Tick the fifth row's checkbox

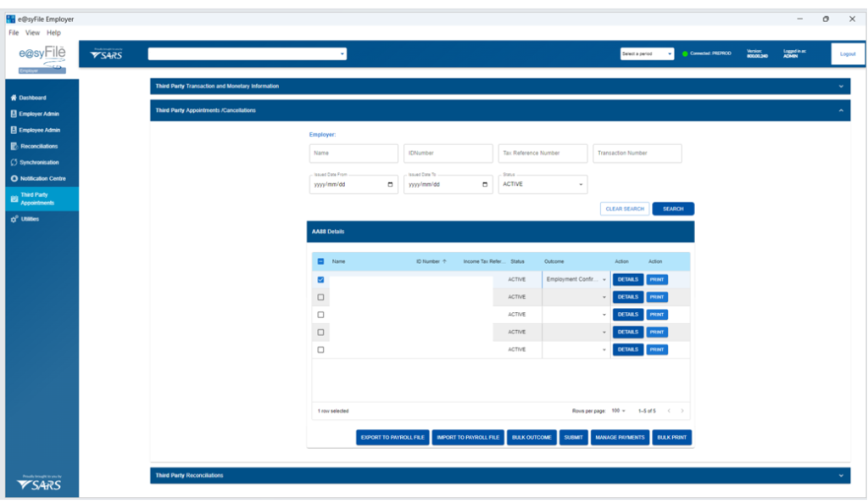(x=320, y=350)
